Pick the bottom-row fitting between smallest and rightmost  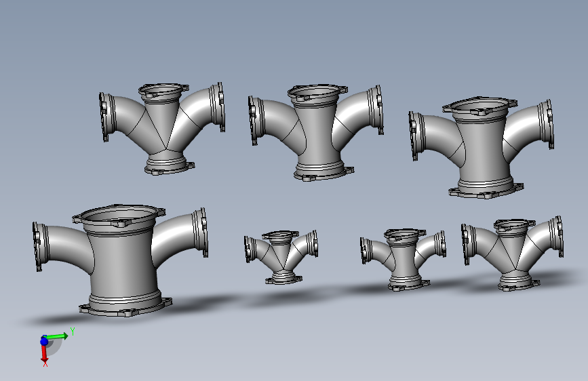(404, 260)
